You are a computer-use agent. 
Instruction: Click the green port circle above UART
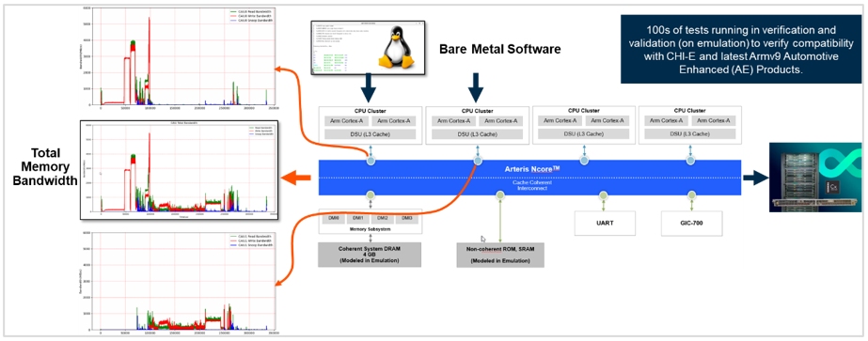tap(604, 194)
